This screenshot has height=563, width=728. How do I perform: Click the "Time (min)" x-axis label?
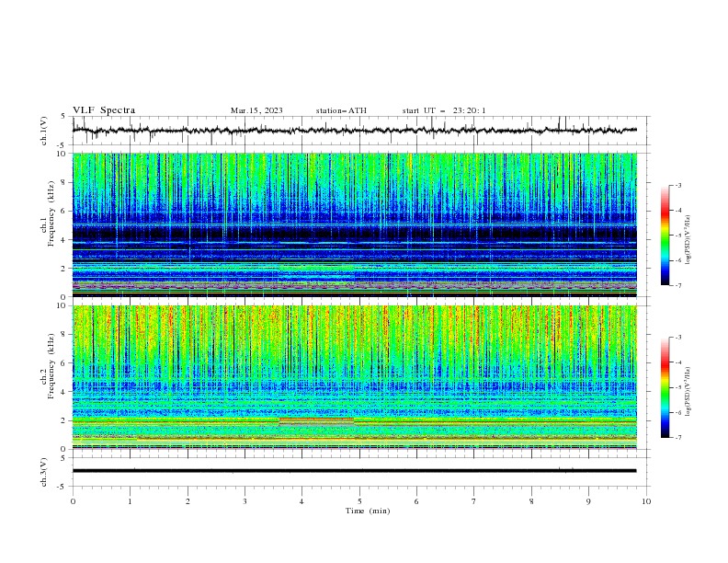point(368,511)
